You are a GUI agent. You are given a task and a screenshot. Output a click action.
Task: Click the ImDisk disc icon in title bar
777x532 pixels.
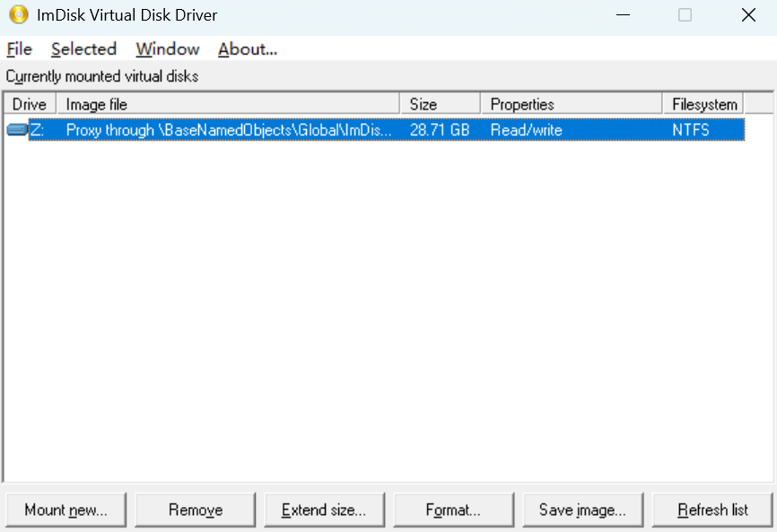[19, 15]
